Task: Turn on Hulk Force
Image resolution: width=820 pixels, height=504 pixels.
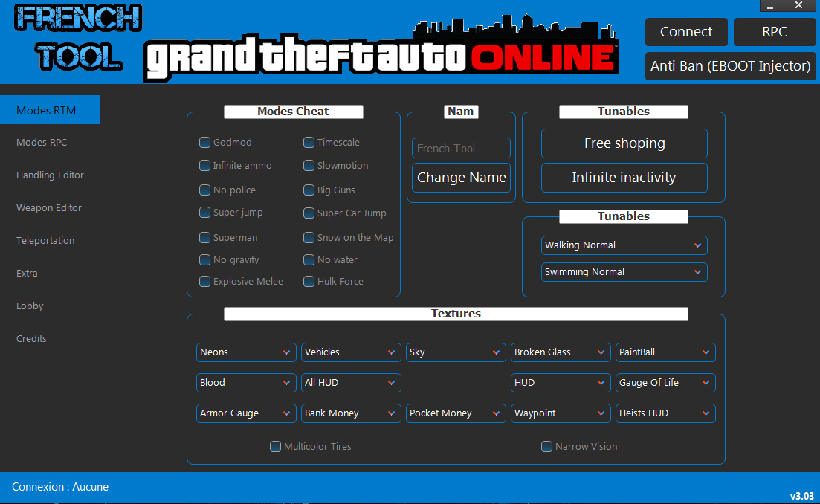Action: click(309, 281)
